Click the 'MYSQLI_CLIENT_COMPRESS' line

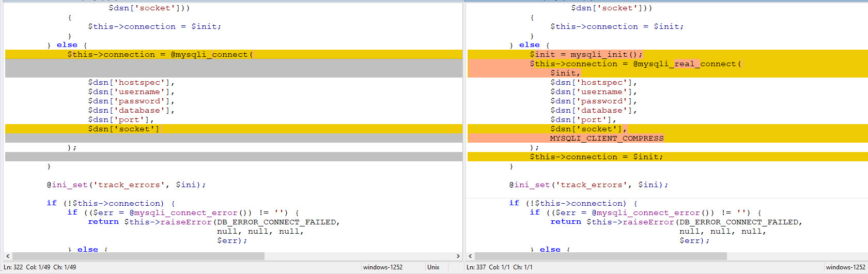point(668,138)
